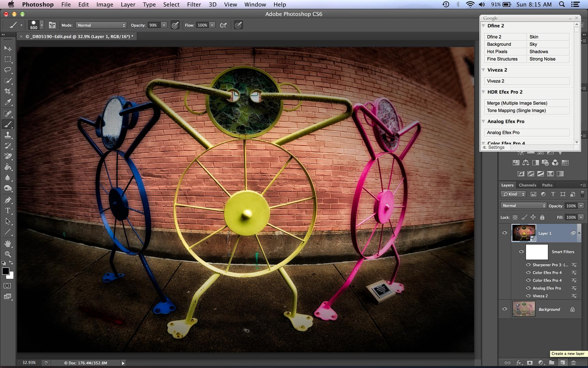Click the brush Opacity input field
Screen dimensions: 588x368
point(154,25)
